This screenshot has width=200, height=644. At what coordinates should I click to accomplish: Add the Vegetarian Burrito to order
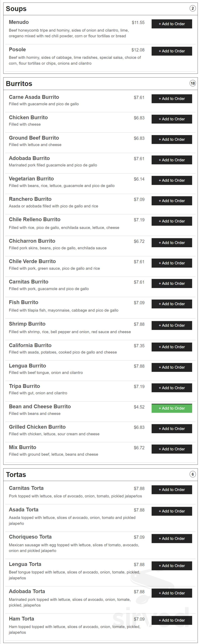click(x=172, y=180)
